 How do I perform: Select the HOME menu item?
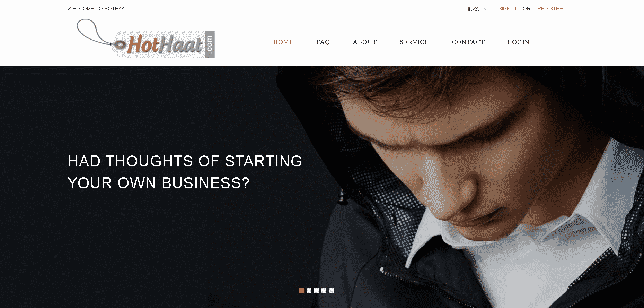(283, 42)
